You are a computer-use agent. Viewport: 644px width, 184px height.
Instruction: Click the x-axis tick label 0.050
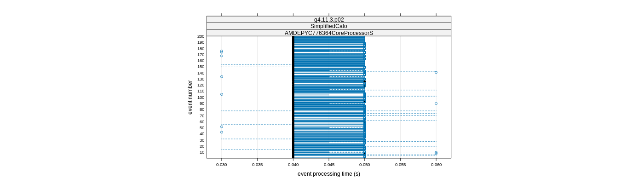(x=365, y=164)
